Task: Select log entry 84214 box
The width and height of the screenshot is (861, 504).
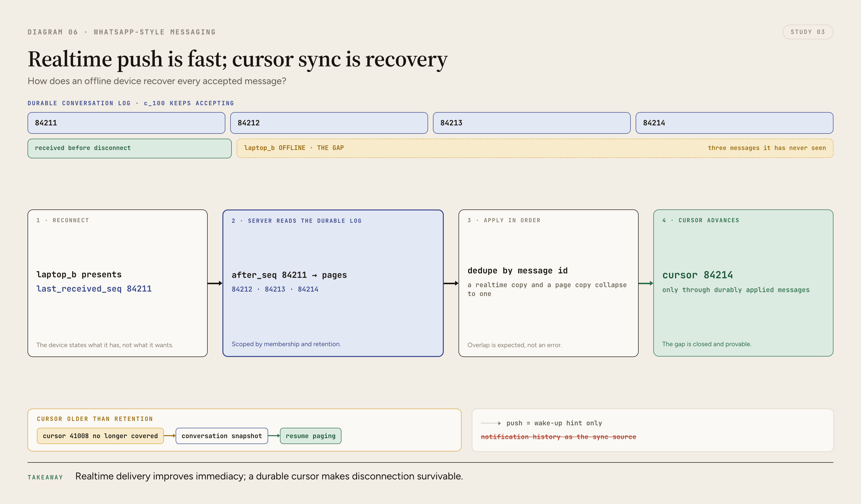Action: click(734, 123)
